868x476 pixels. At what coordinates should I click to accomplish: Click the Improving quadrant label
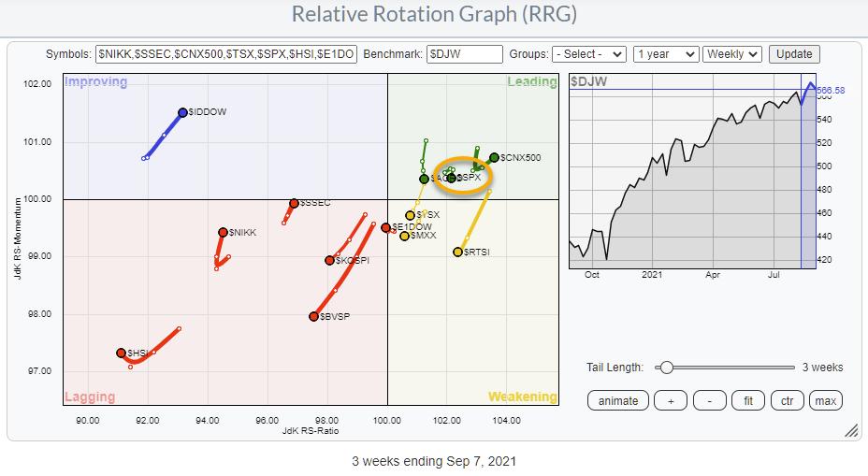pyautogui.click(x=95, y=82)
